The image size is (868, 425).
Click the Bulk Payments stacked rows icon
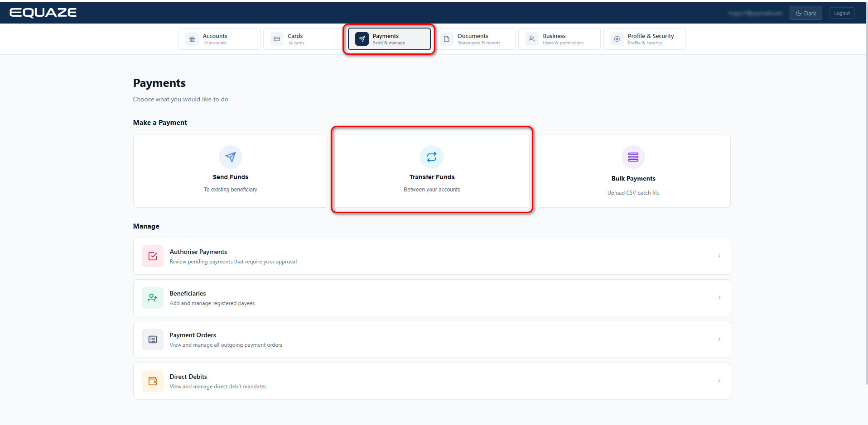633,157
